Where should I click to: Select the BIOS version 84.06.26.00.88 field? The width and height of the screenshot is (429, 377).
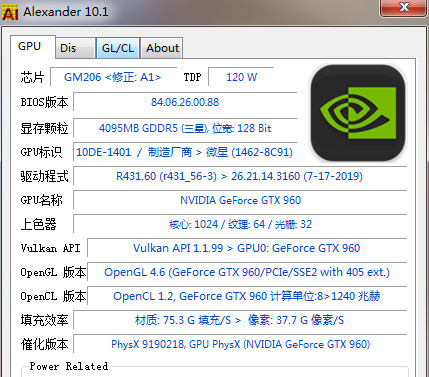point(185,102)
